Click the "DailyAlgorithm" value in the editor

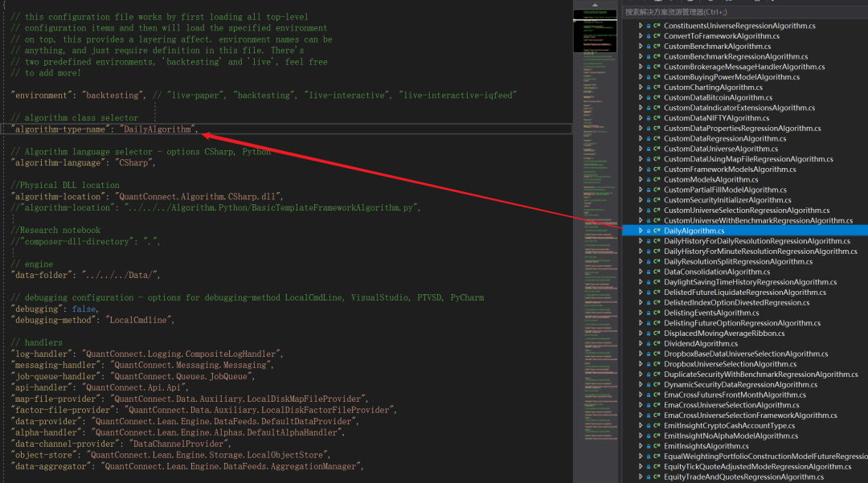click(157, 129)
